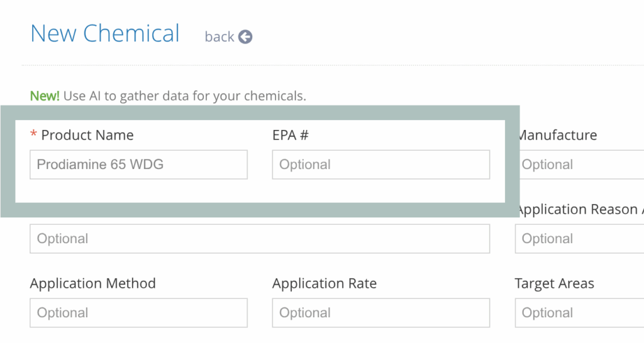Viewport: 644px width, 343px height.
Task: Click the "Use AI to gather data" notice
Action: (x=184, y=96)
